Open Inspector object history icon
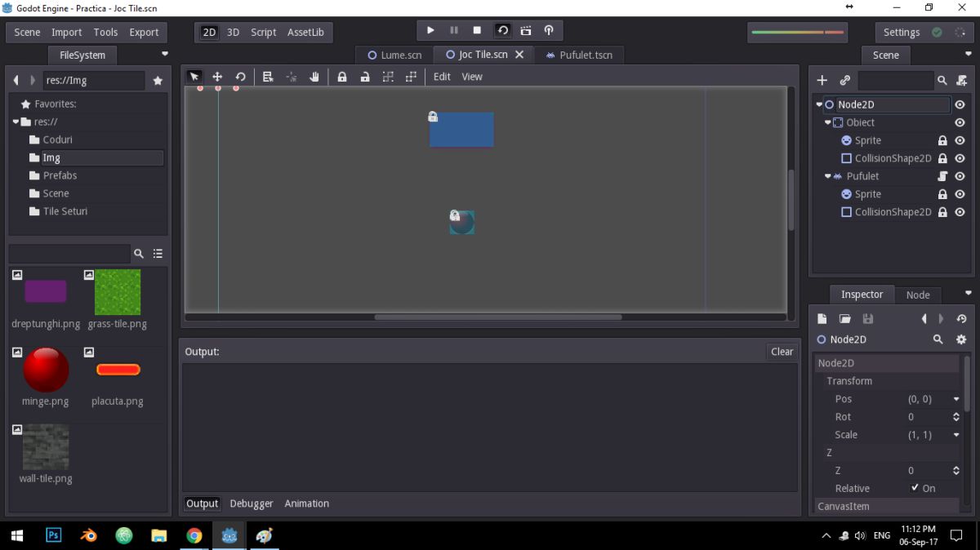 [961, 318]
